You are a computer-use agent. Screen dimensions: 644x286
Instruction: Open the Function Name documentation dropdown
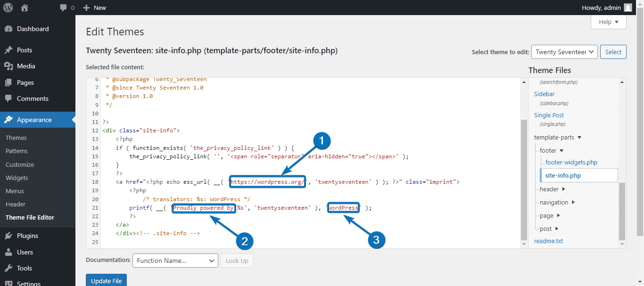click(175, 261)
